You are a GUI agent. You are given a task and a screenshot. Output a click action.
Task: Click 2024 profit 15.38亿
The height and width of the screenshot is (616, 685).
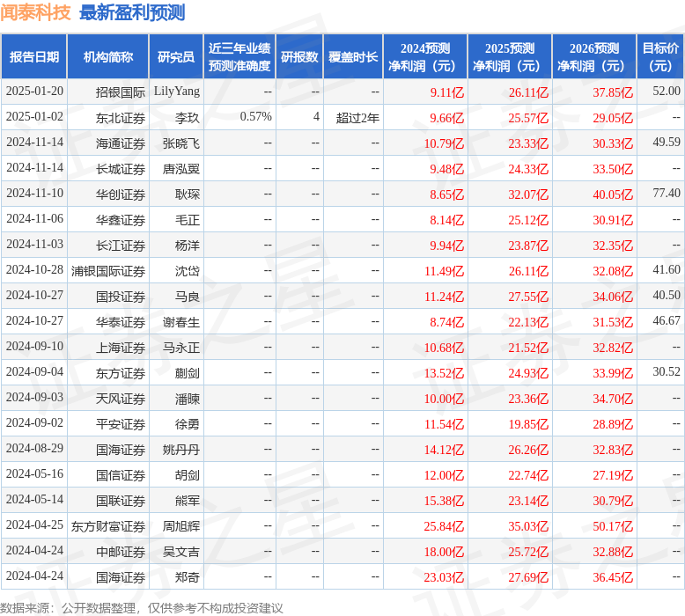pyautogui.click(x=444, y=501)
